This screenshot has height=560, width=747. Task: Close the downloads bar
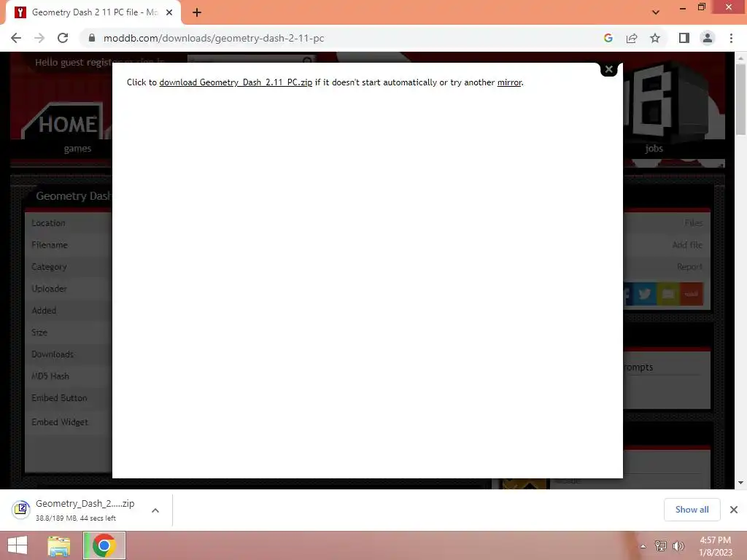pos(734,510)
